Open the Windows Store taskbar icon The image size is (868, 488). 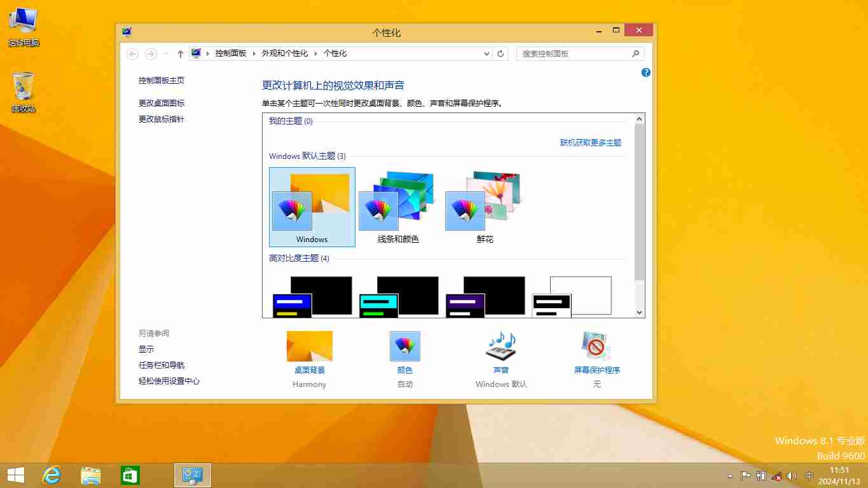click(130, 475)
